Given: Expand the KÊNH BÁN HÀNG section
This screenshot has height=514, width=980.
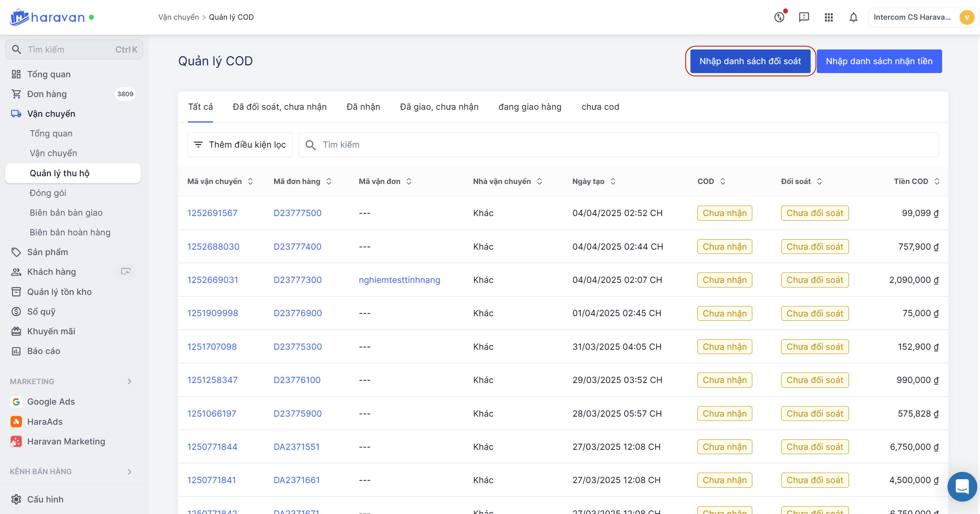Looking at the screenshot, I should [x=130, y=471].
